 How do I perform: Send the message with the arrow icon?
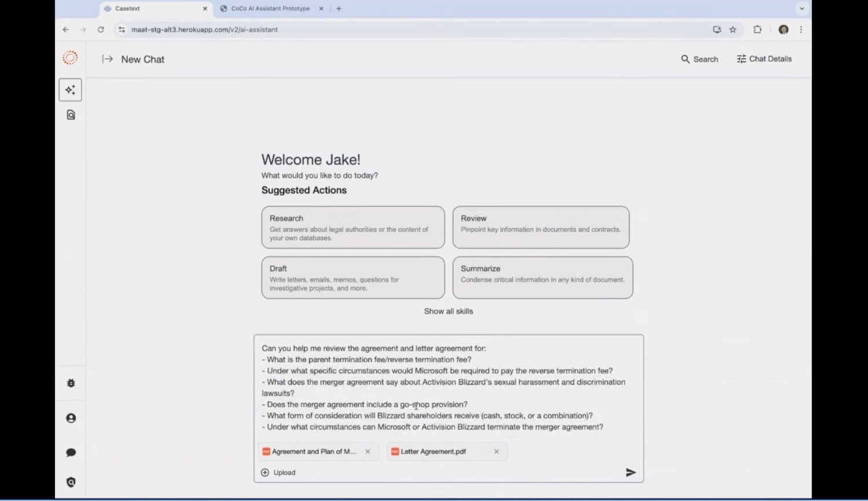point(631,473)
